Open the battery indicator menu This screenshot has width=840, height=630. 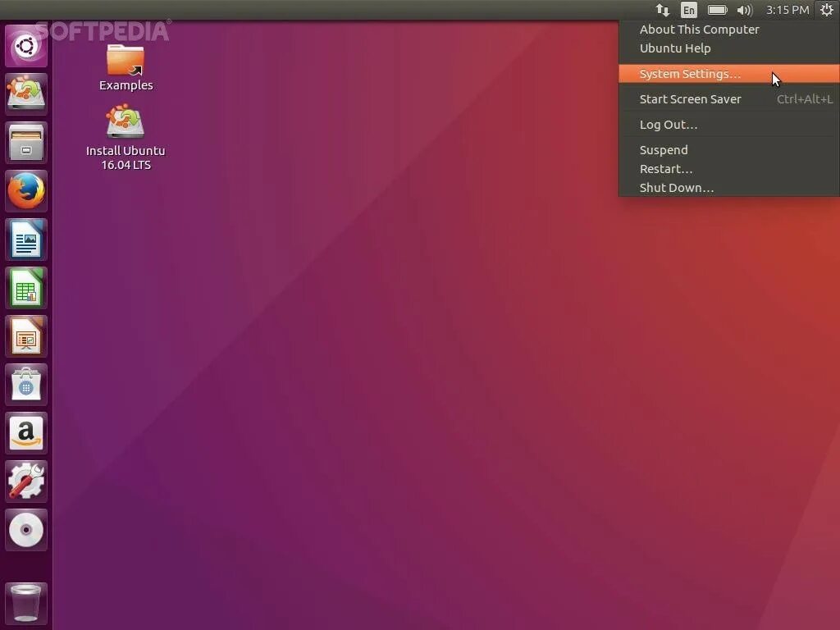point(717,10)
